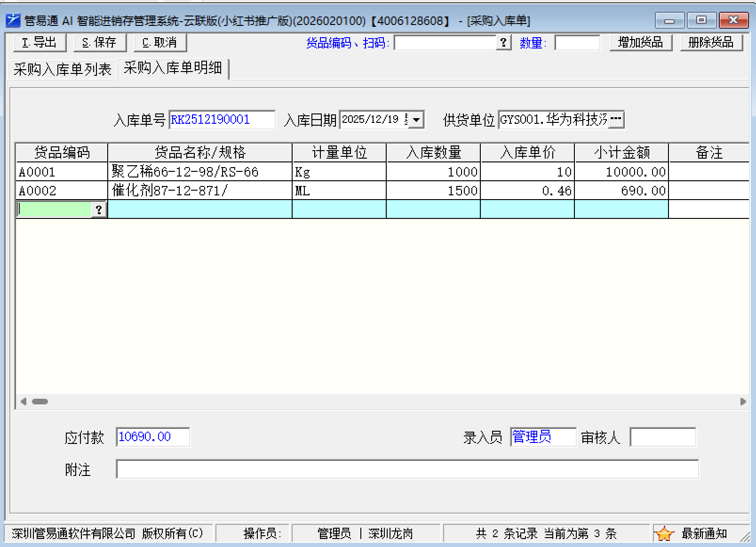Save the order with 保存 button
756x547 pixels.
click(99, 42)
